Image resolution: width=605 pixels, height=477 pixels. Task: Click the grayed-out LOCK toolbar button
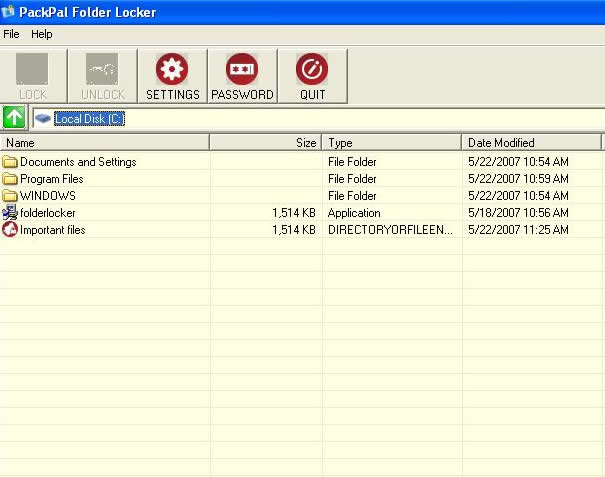[x=33, y=76]
